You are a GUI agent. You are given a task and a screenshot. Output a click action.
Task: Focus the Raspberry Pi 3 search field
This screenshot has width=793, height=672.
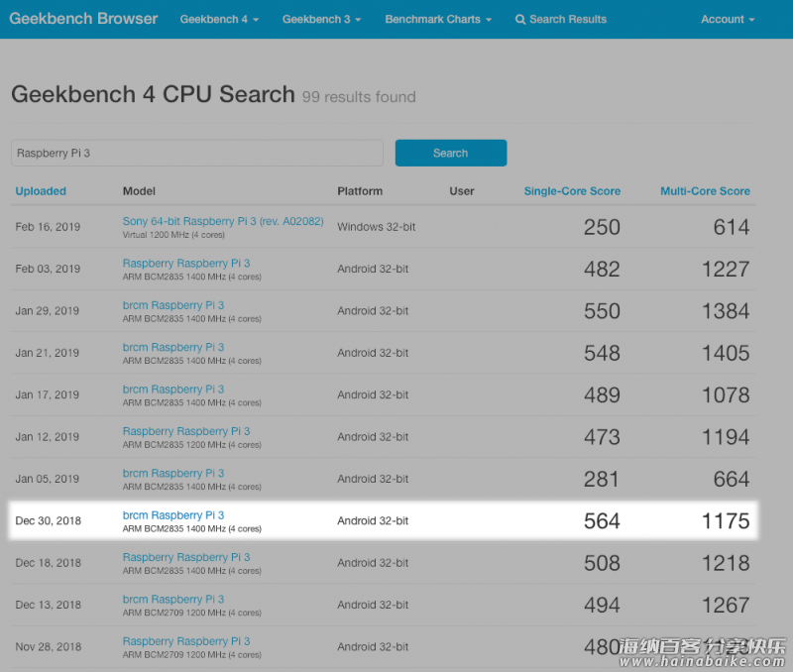[x=197, y=153]
